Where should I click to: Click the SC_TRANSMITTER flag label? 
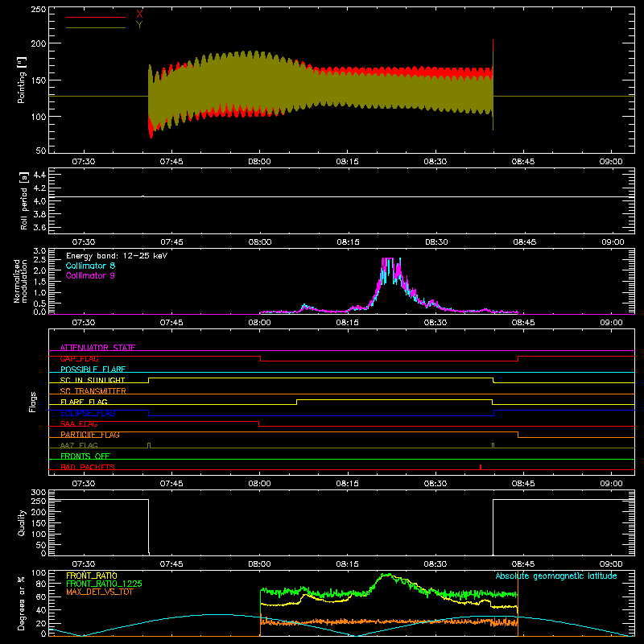(x=93, y=391)
